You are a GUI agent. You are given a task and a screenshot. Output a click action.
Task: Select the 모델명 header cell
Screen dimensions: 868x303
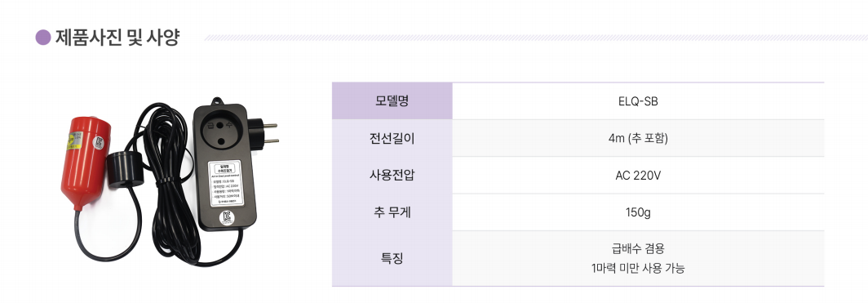point(392,100)
